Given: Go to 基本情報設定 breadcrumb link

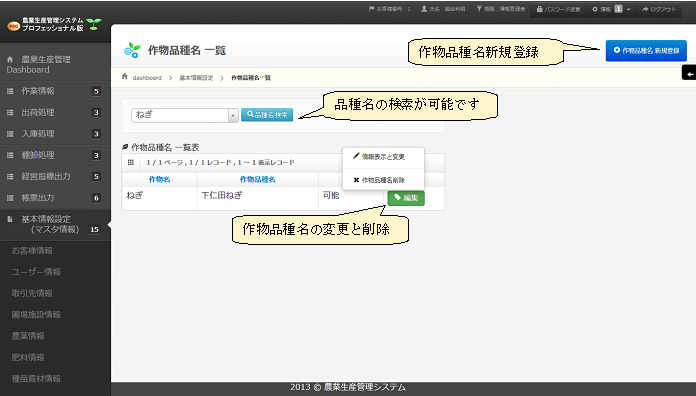Looking at the screenshot, I should click(x=196, y=78).
